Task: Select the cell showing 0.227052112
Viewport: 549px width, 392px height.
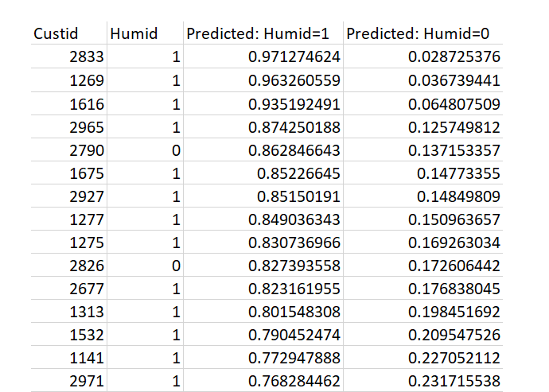Action: click(423, 357)
